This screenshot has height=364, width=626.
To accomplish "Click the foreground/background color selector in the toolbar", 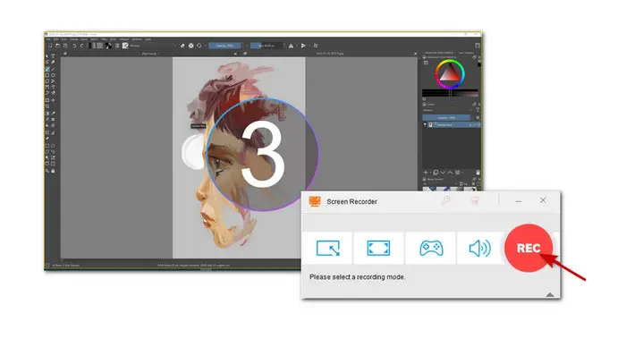I will (108, 46).
